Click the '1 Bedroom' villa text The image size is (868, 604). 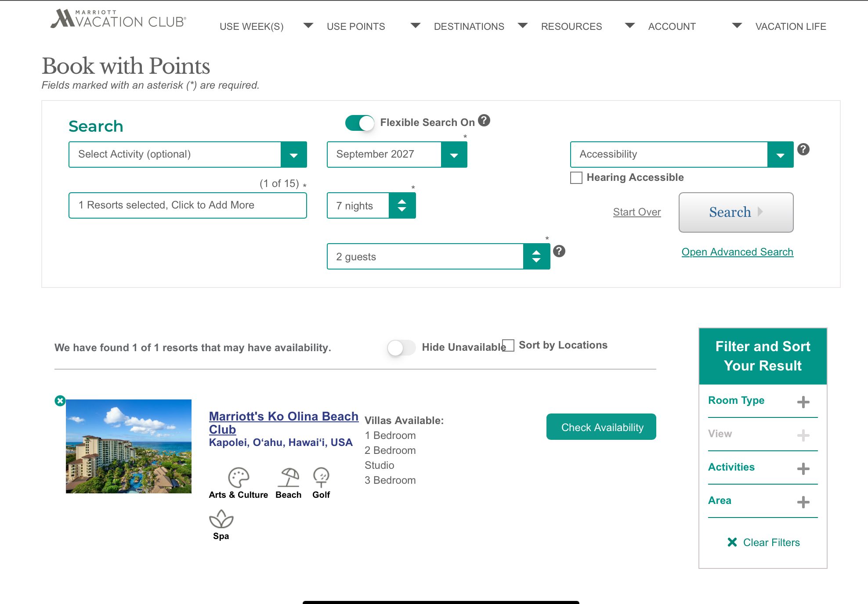click(390, 435)
